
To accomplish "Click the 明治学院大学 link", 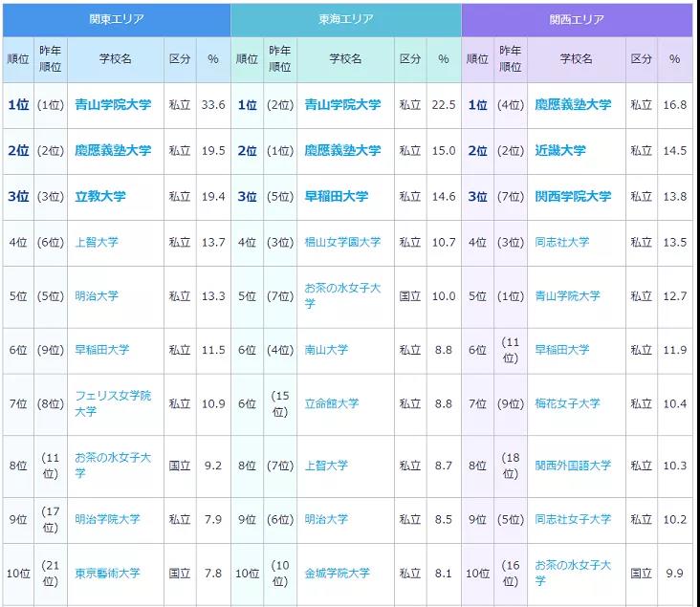I will pos(108,519).
